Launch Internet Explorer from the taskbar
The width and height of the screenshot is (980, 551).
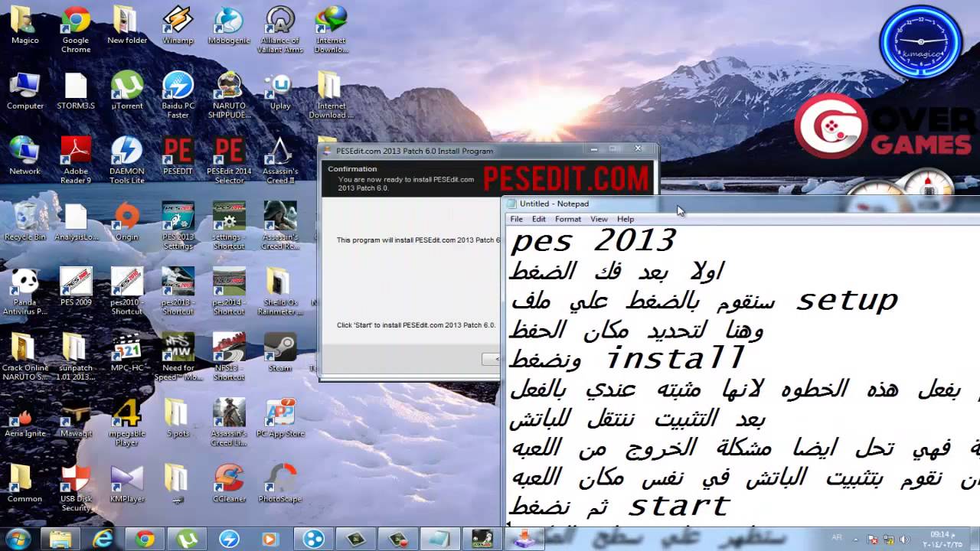102,539
